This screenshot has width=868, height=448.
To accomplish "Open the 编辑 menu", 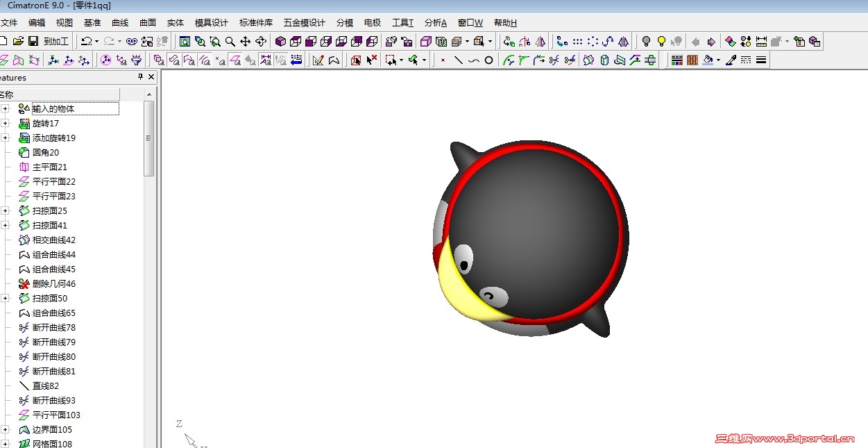I will coord(37,23).
